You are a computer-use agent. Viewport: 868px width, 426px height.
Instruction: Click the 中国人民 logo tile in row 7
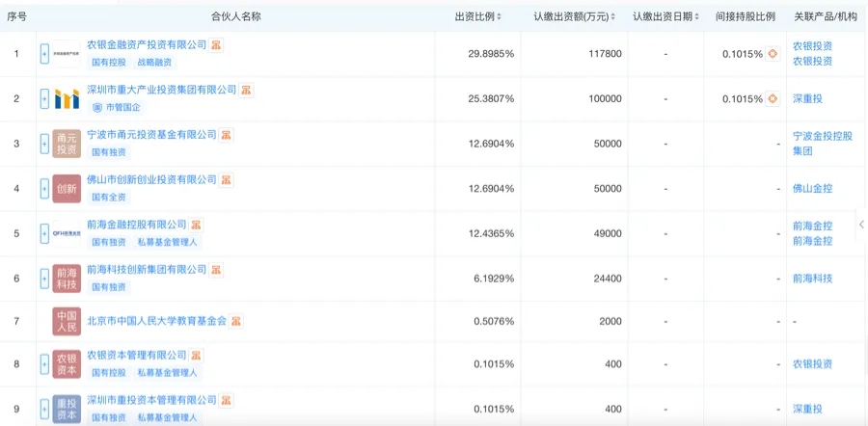pos(67,322)
